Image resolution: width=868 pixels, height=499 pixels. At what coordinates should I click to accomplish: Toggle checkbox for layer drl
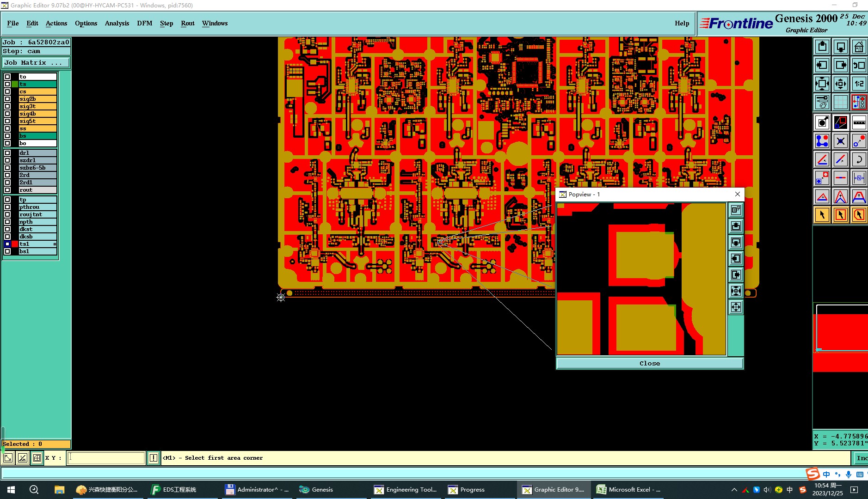7,153
